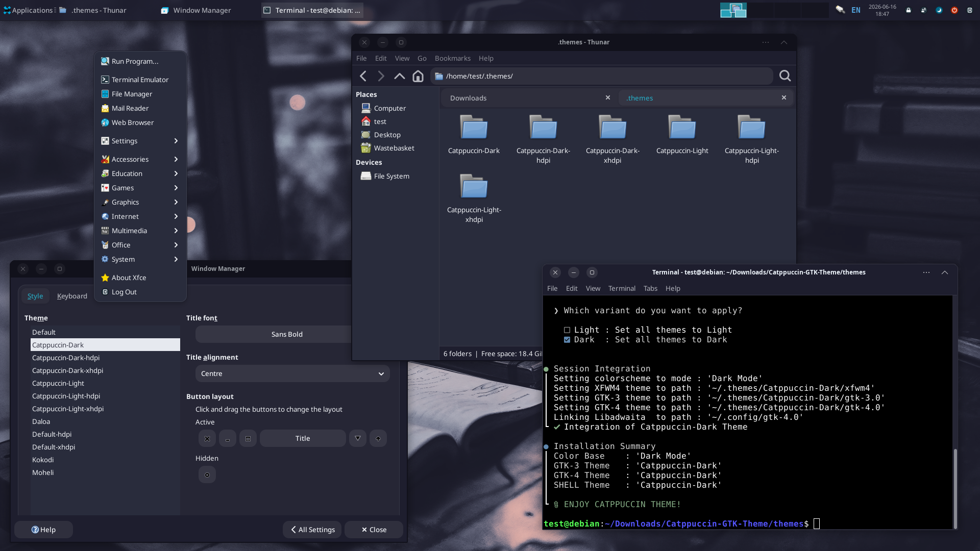Select Catppuccin-Light-hdpi theme in list

click(105, 396)
